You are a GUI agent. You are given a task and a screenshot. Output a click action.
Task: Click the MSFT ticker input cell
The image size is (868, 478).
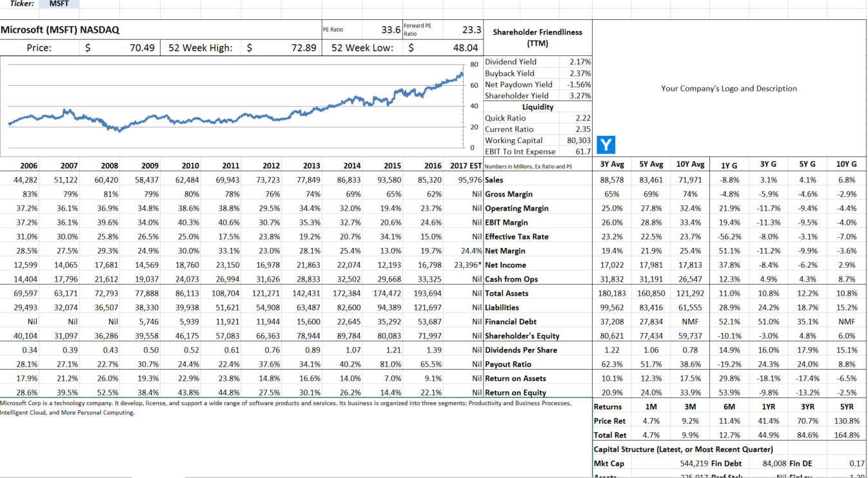click(x=59, y=4)
